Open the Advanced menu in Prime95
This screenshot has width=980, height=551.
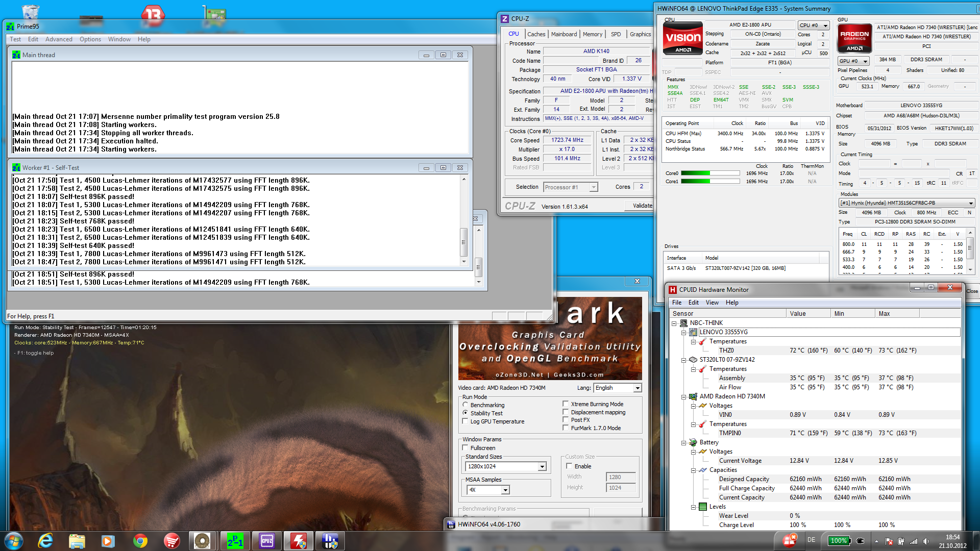tap(59, 39)
